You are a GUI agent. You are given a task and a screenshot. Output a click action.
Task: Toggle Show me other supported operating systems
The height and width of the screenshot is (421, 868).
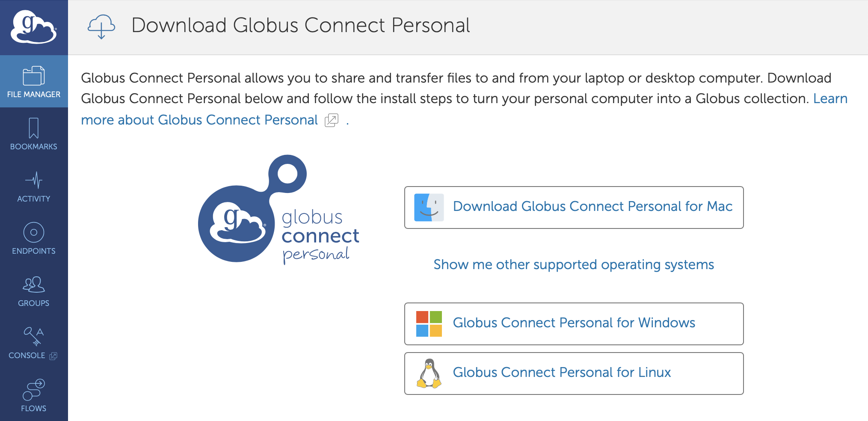(574, 265)
